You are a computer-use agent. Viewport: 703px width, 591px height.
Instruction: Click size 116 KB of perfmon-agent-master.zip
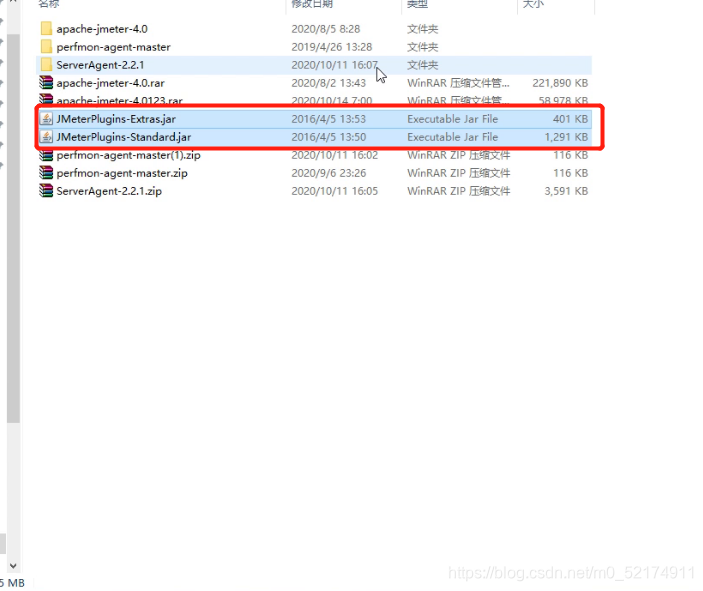tap(570, 173)
